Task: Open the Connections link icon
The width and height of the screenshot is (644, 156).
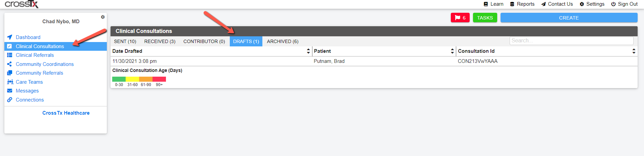Action: [10, 100]
